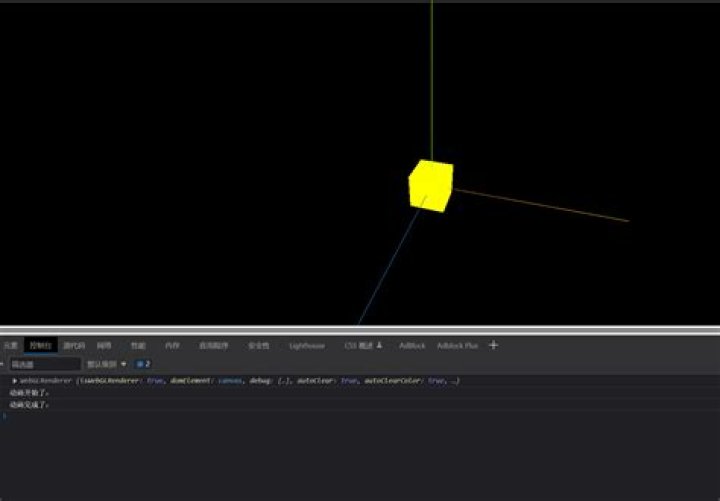Viewport: 720px width, 501px height.
Task: Click the issues counter badge showing 2
Action: click(143, 364)
